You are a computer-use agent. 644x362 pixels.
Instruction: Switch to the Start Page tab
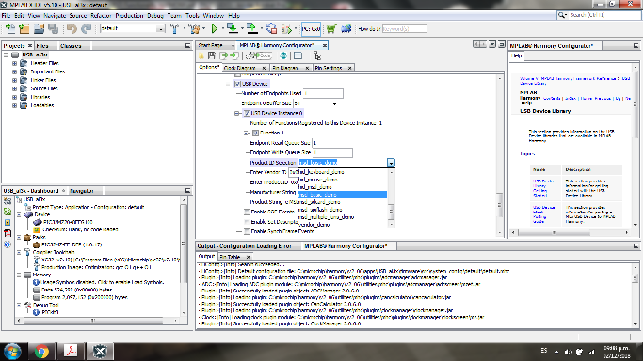click(211, 45)
